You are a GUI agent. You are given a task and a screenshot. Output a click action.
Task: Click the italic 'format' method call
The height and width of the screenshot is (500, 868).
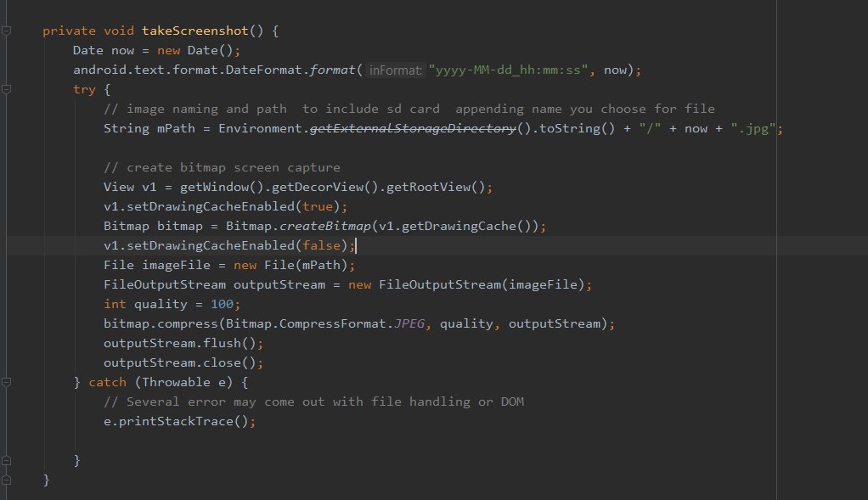click(x=332, y=70)
